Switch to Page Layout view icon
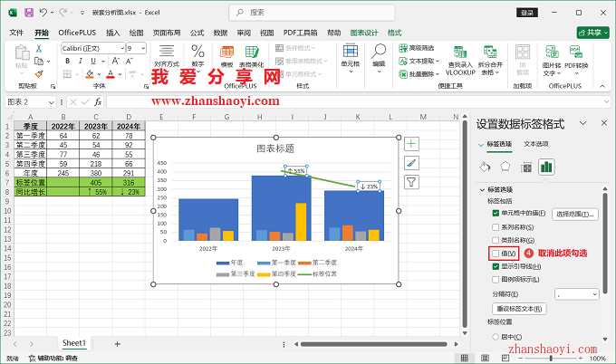 (486, 358)
